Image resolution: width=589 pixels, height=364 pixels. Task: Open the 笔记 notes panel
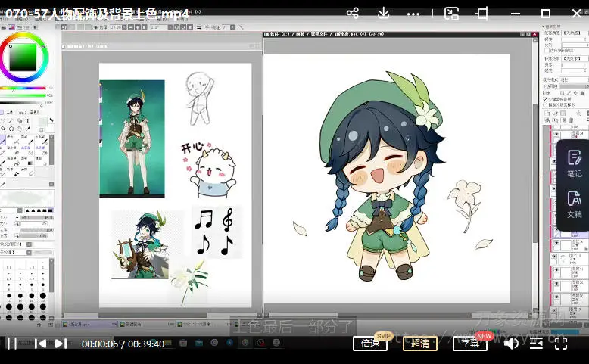(574, 163)
